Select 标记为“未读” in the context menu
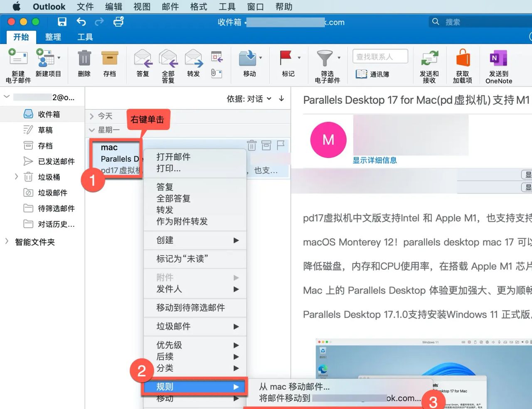This screenshot has height=409, width=532. click(195, 259)
